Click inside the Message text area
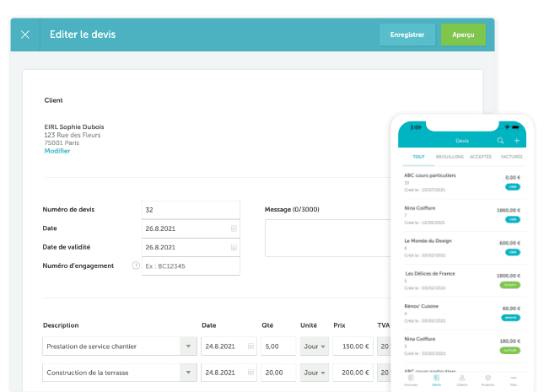544x392 pixels. coord(328,238)
